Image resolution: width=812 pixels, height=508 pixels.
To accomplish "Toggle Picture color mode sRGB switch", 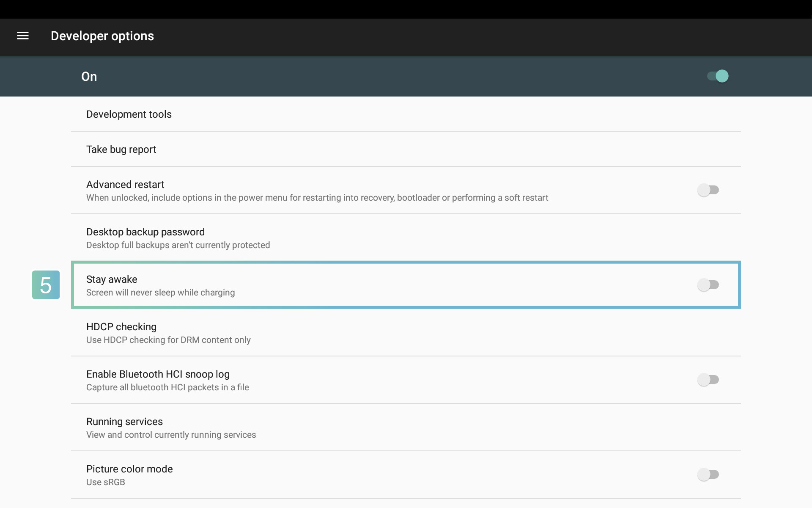I will [708, 475].
